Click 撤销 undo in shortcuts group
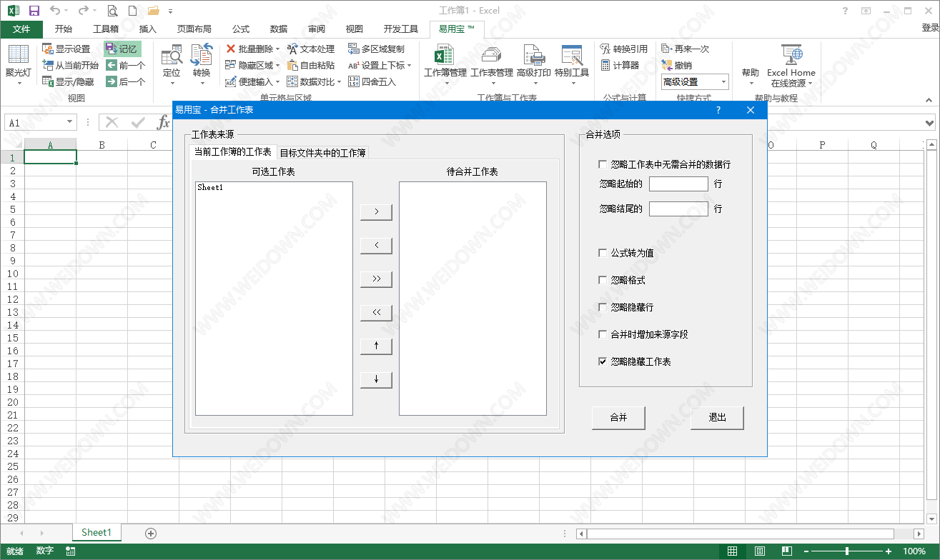Image resolution: width=940 pixels, height=560 pixels. coord(676,65)
